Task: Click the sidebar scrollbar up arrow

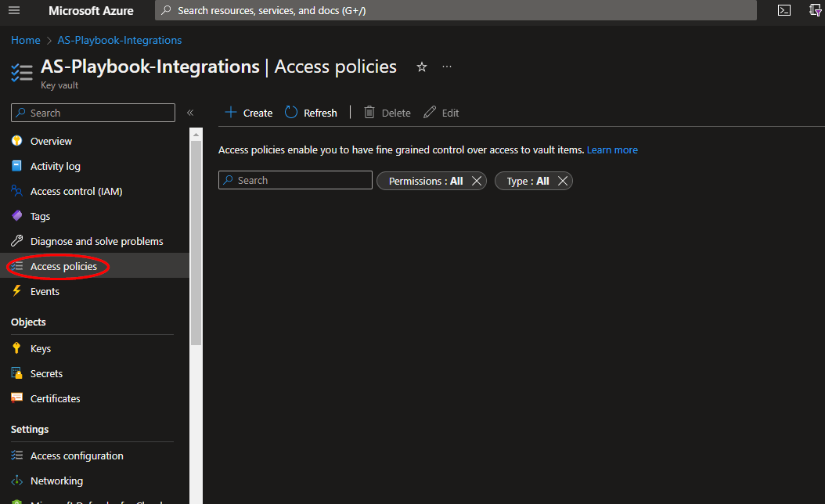Action: pyautogui.click(x=196, y=135)
